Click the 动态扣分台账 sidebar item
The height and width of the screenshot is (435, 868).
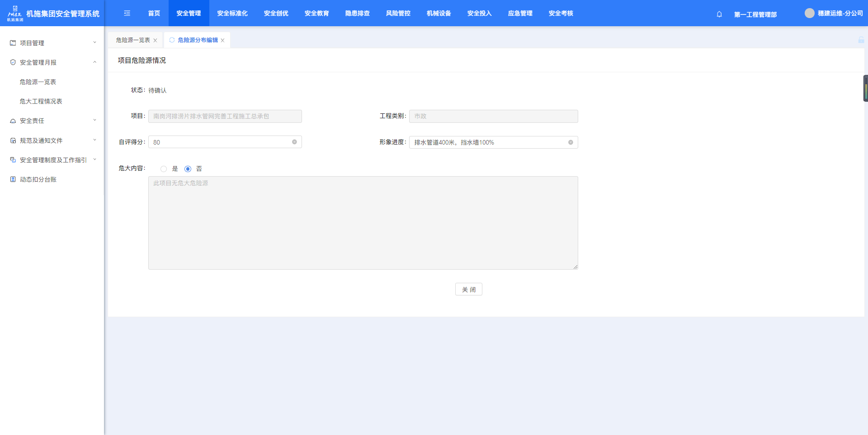38,180
